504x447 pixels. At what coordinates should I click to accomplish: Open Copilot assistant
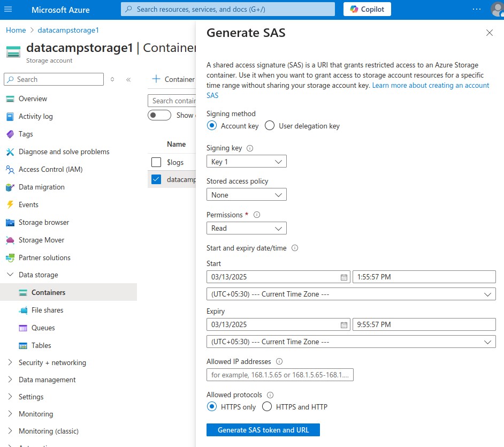click(x=367, y=9)
